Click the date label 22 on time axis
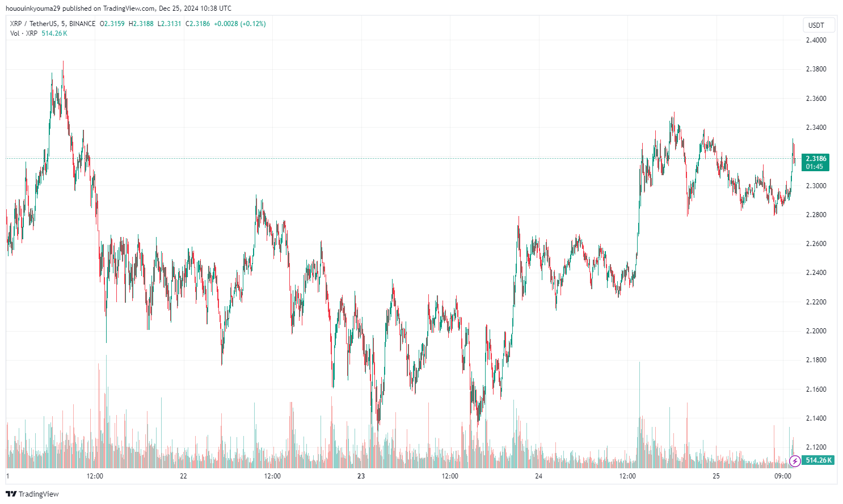 [x=183, y=476]
